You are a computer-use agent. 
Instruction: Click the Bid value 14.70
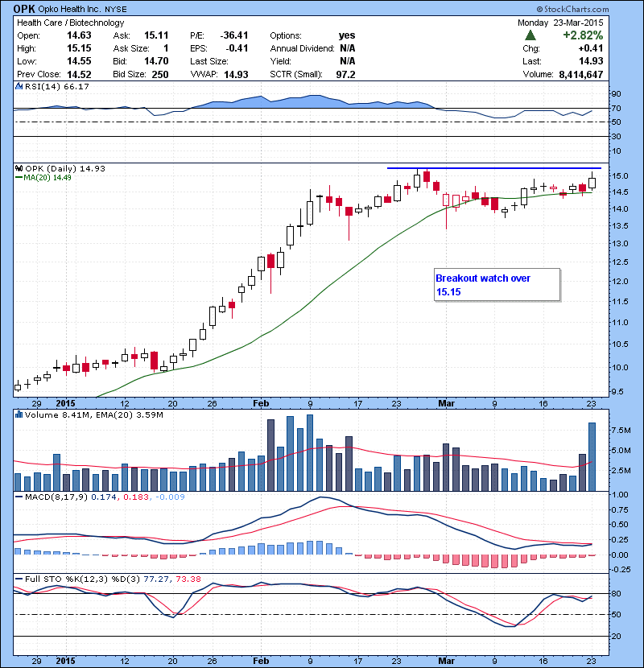tap(156, 61)
